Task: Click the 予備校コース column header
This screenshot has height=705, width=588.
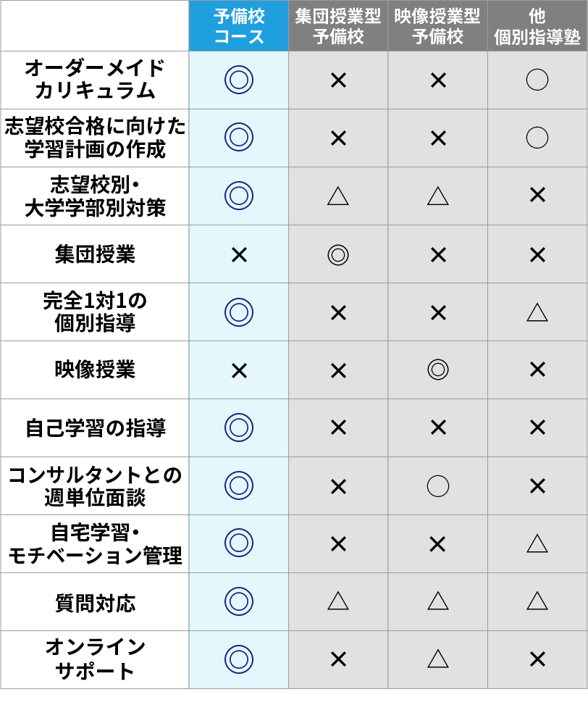Action: pos(239,26)
